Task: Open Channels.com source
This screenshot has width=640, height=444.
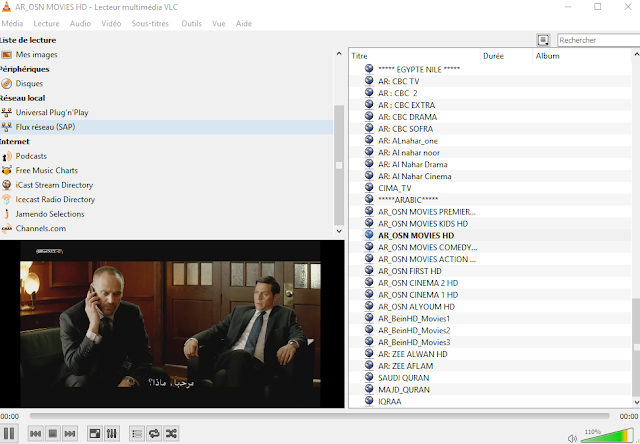Action: click(x=167, y=228)
